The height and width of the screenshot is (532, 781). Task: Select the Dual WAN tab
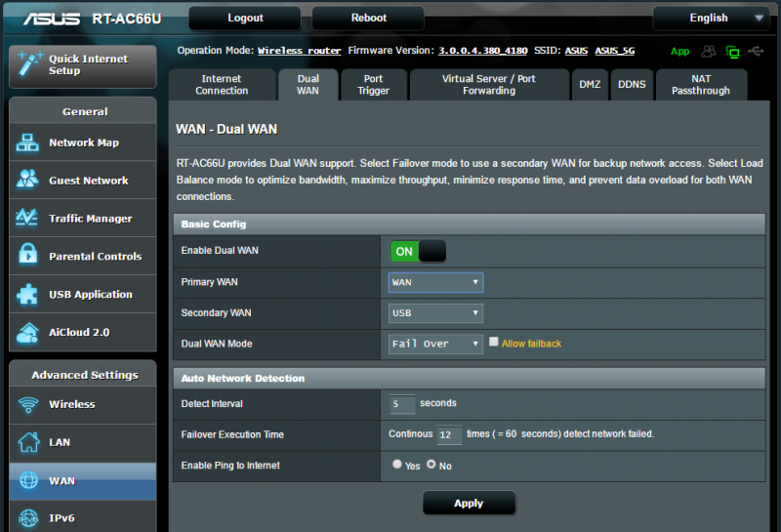click(308, 85)
